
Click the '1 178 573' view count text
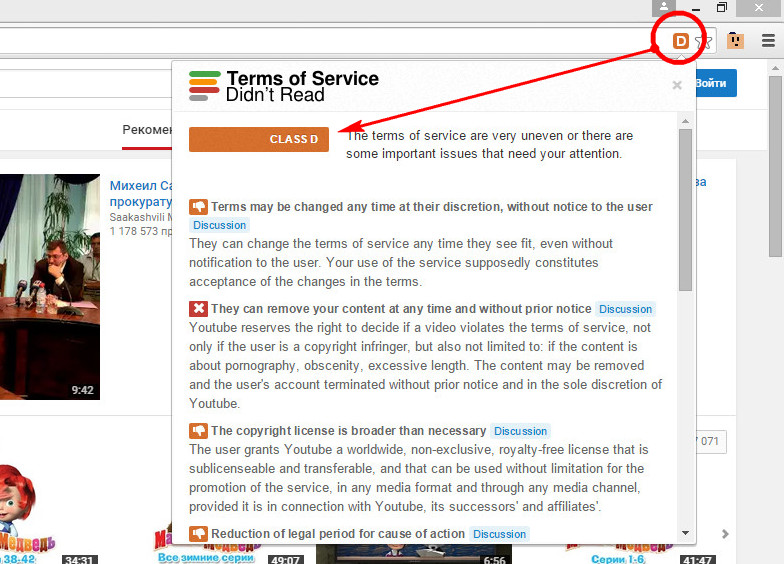click(141, 231)
